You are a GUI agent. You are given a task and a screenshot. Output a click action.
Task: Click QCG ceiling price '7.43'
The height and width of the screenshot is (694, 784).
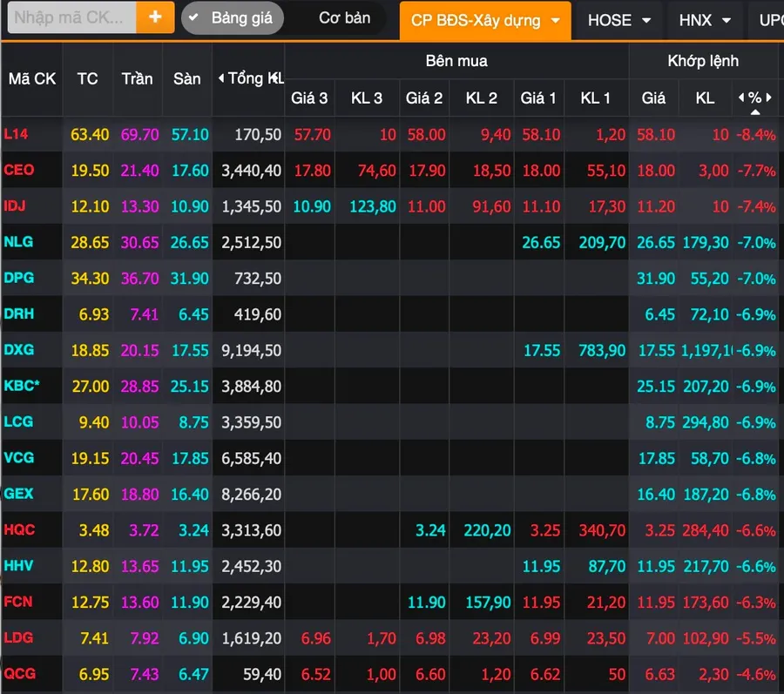(145, 674)
